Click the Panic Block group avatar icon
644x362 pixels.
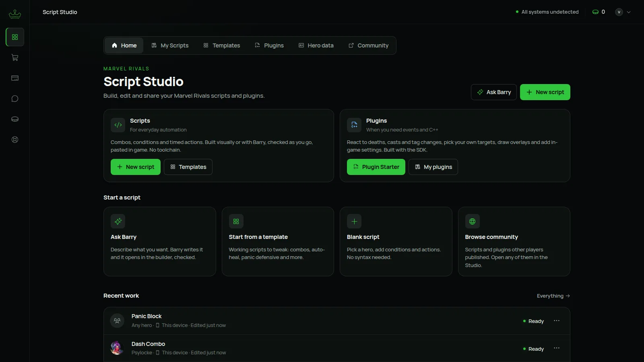point(117,321)
